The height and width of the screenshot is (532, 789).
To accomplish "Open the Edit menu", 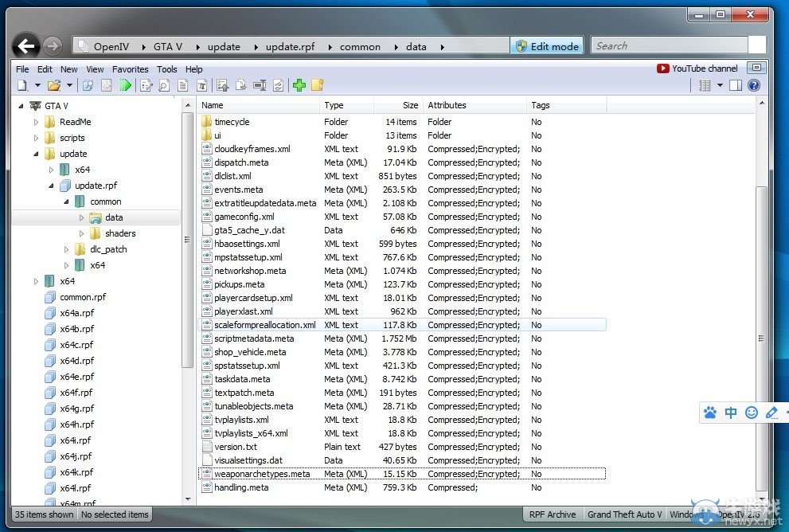I will point(45,69).
